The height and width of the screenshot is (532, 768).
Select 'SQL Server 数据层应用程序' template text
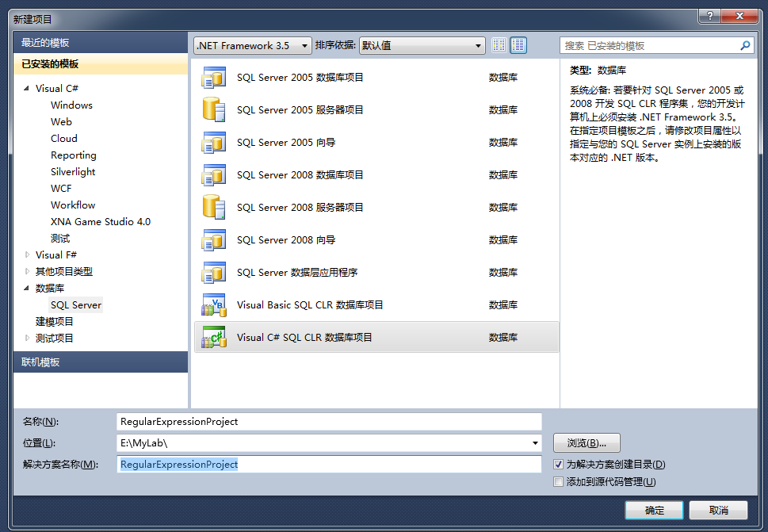click(x=297, y=273)
